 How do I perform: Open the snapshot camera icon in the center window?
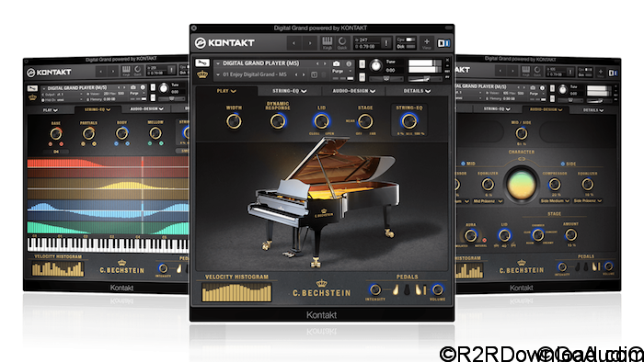[337, 63]
